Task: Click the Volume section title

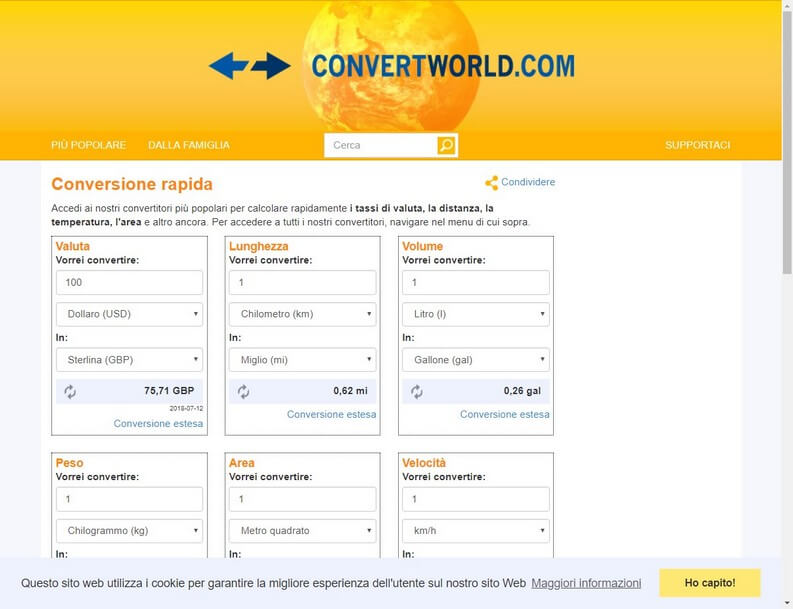Action: (x=422, y=246)
